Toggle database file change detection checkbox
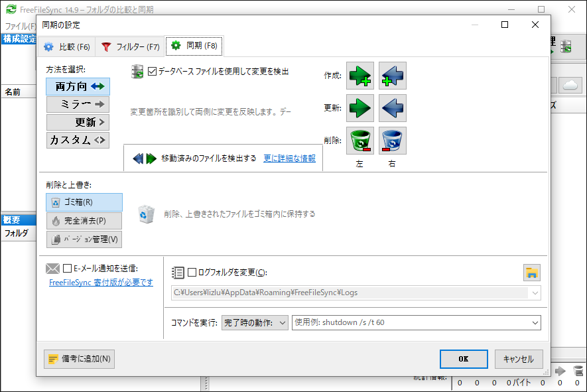This screenshot has width=587, height=392. pyautogui.click(x=152, y=71)
